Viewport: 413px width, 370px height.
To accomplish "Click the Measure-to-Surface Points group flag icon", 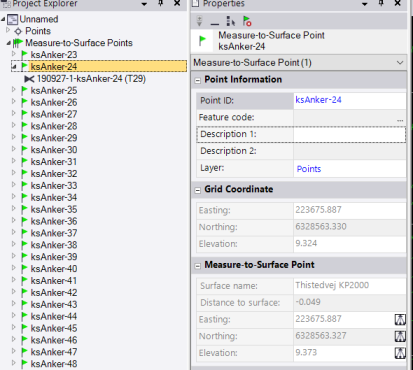I will click(x=18, y=43).
